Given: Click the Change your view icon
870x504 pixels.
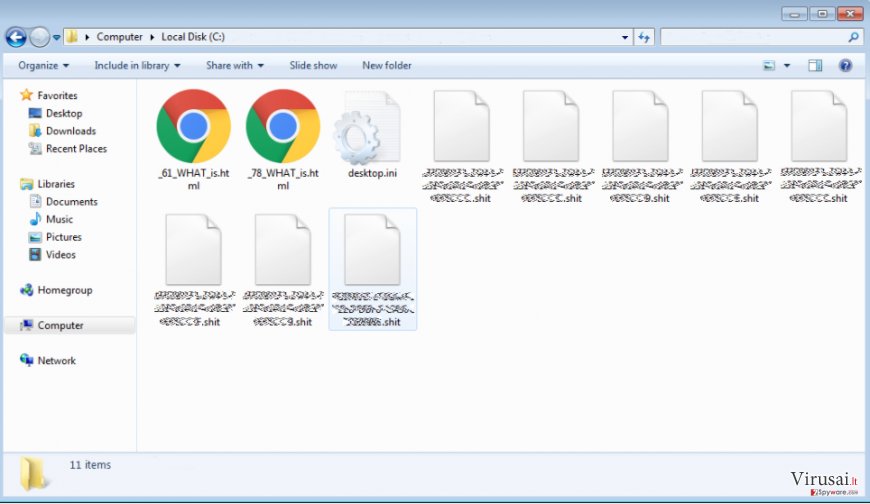Looking at the screenshot, I should tap(769, 65).
